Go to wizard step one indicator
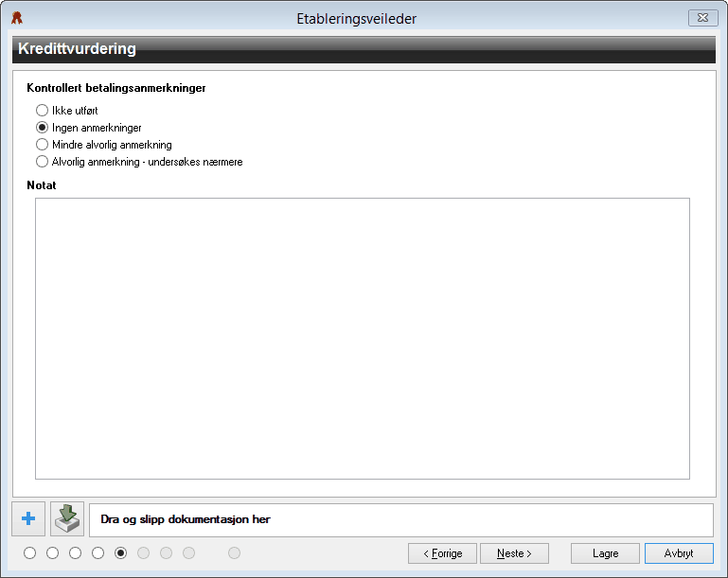The width and height of the screenshot is (728, 578). tap(29, 553)
